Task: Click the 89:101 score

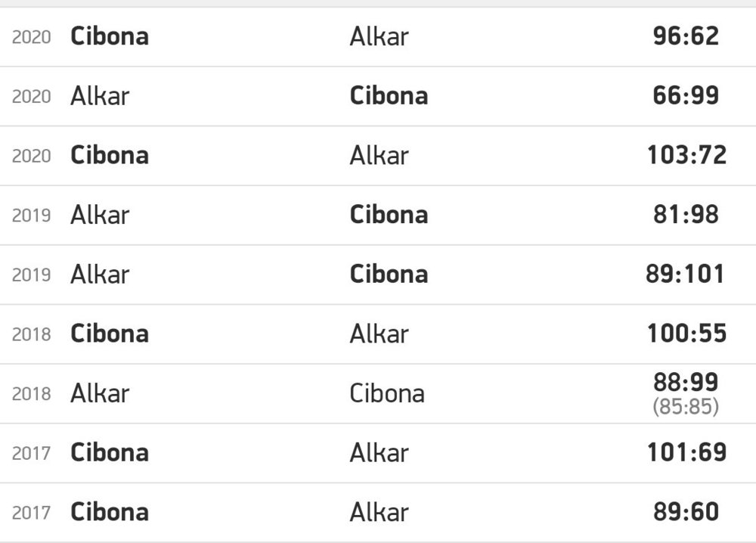Action: (686, 274)
